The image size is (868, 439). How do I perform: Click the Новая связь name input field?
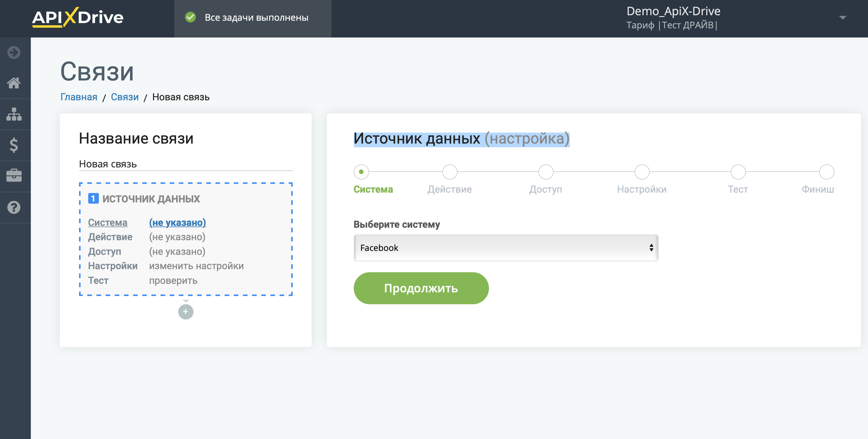[186, 164]
